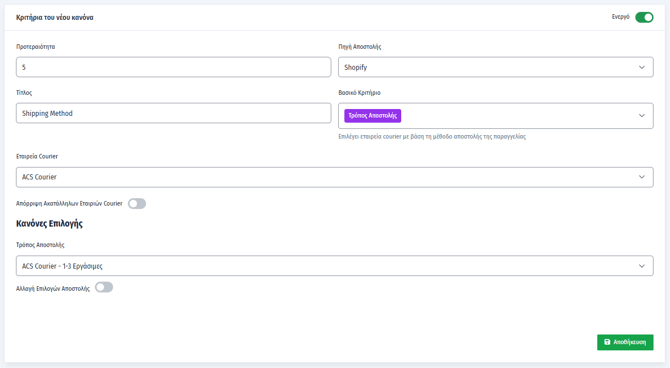Toggle the Ενεργό switch off
This screenshot has width=670, height=368.
644,17
